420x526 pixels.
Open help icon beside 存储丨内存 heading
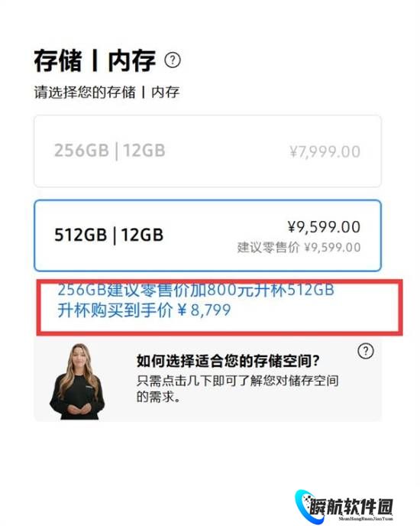point(173,60)
